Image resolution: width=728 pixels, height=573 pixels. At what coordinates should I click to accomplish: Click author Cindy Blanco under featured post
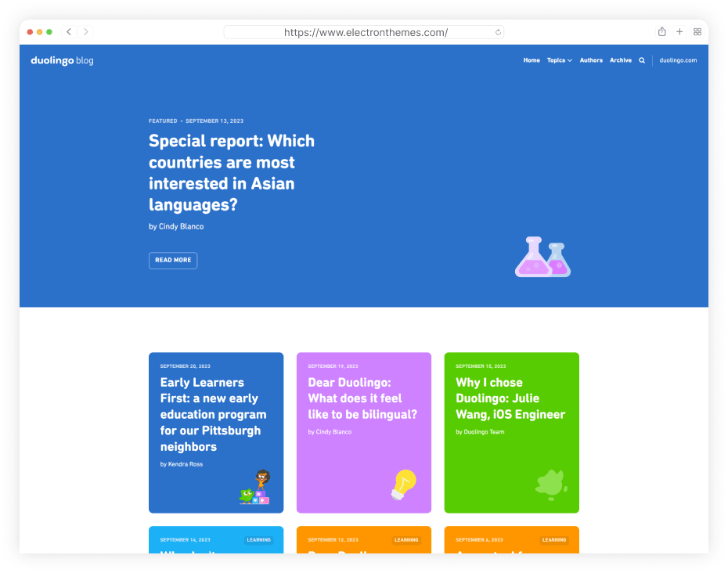pos(181,226)
